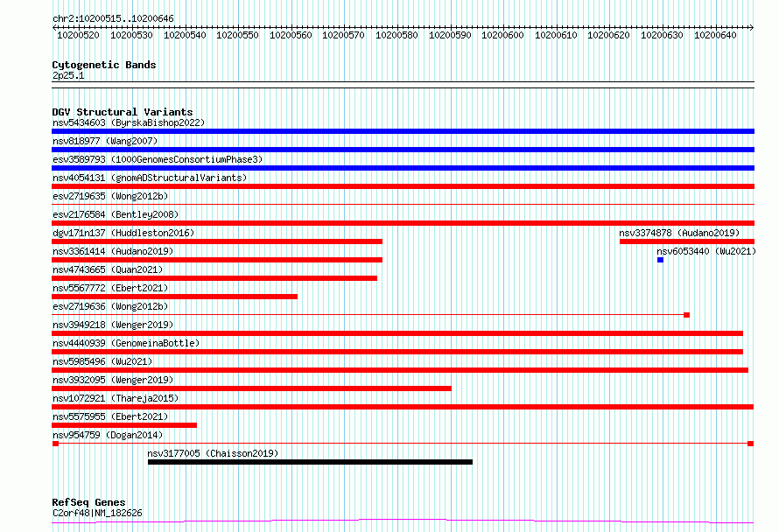Click the nsv5567772 (Ebert2021) label

click(x=110, y=288)
